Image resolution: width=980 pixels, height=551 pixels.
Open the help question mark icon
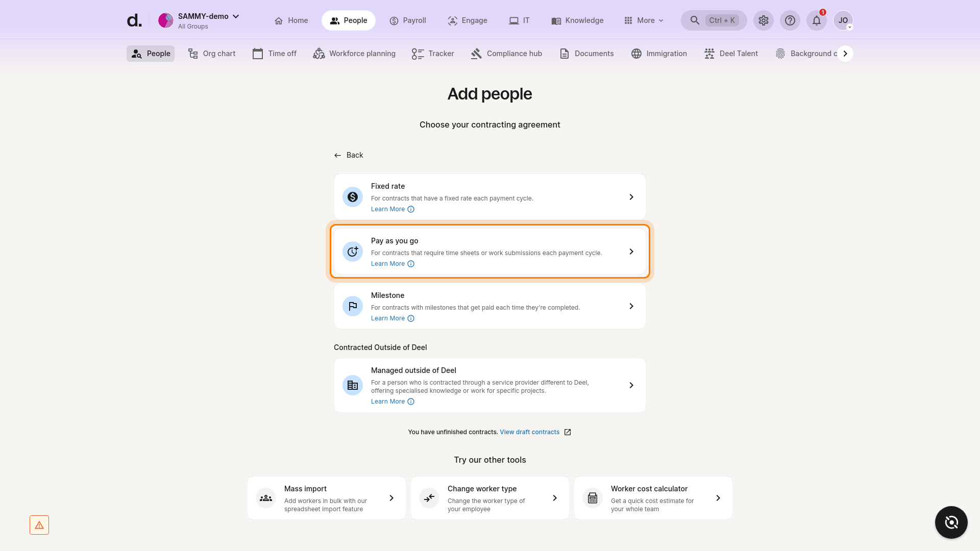790,20
